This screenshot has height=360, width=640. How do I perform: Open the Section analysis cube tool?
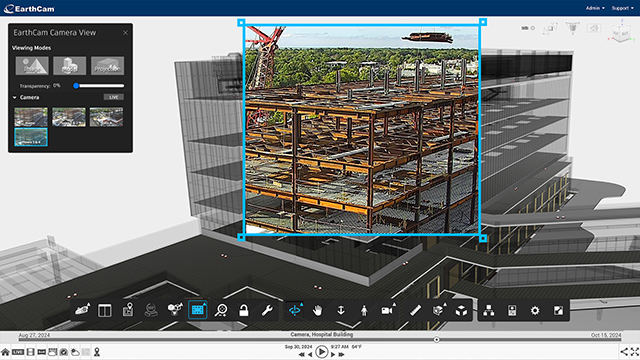tap(438, 311)
